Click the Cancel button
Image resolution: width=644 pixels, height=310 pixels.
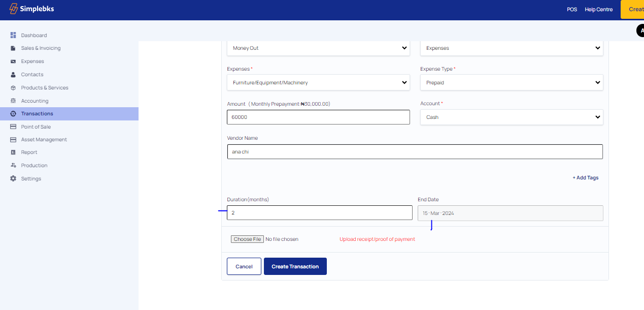(244, 266)
